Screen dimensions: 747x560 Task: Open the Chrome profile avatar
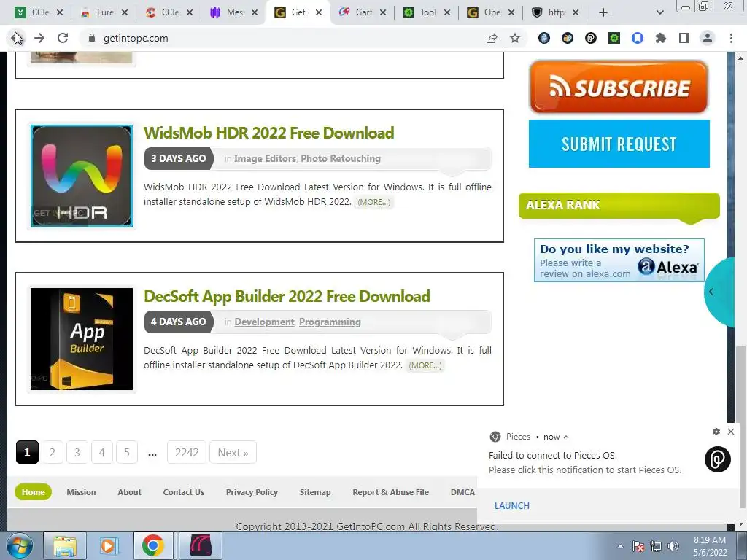(708, 38)
